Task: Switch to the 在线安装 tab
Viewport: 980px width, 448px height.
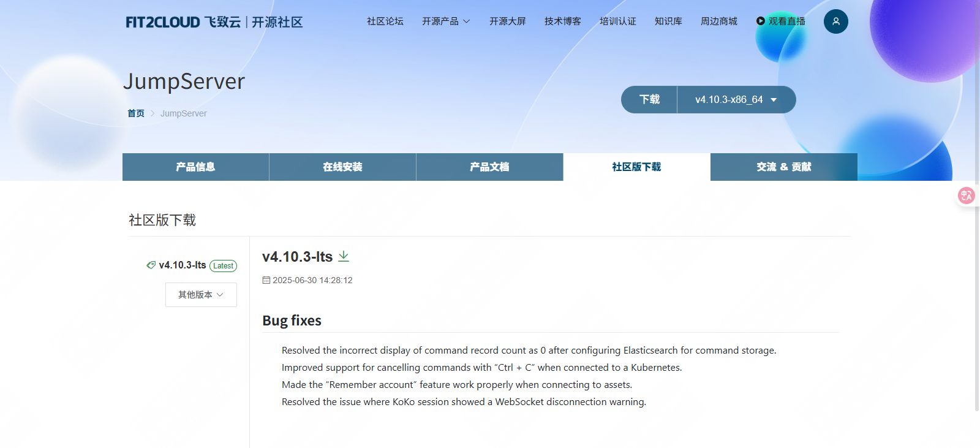Action: [342, 167]
